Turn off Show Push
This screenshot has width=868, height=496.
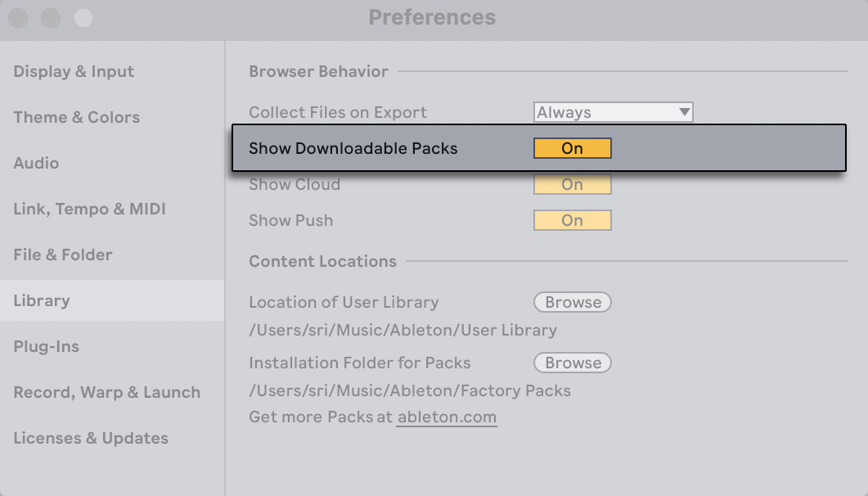[572, 220]
